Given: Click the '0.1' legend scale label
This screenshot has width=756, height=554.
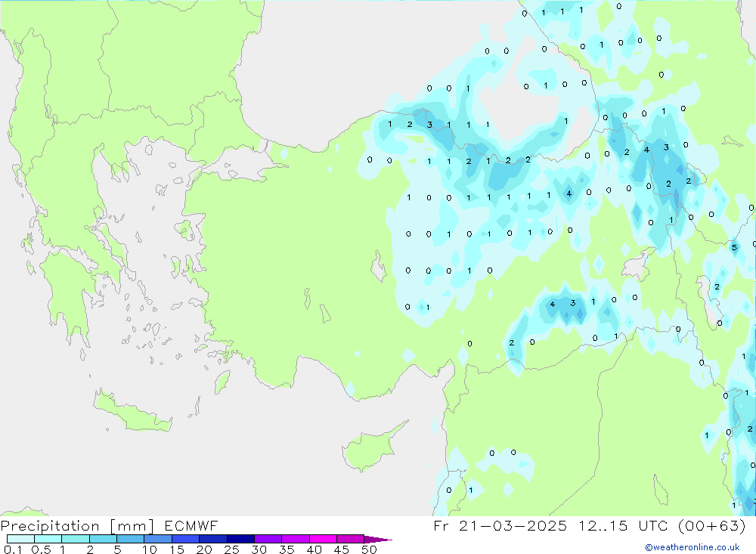Looking at the screenshot, I should (x=13, y=549).
